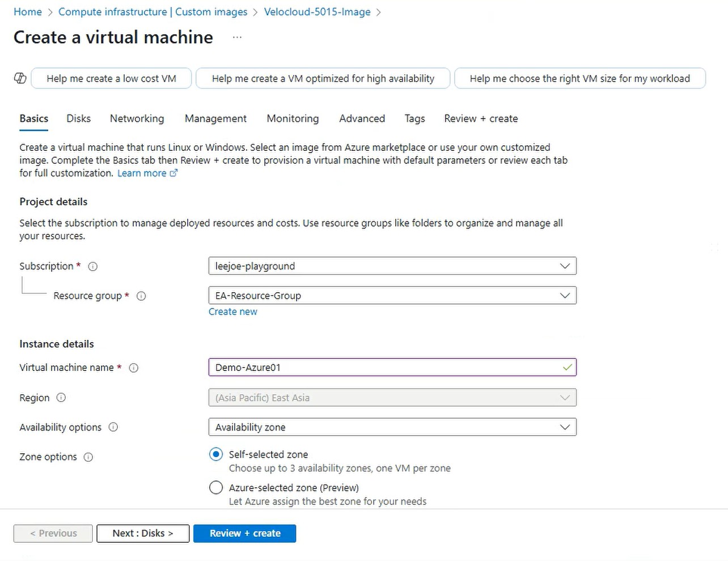Open the Learn more link

[142, 173]
